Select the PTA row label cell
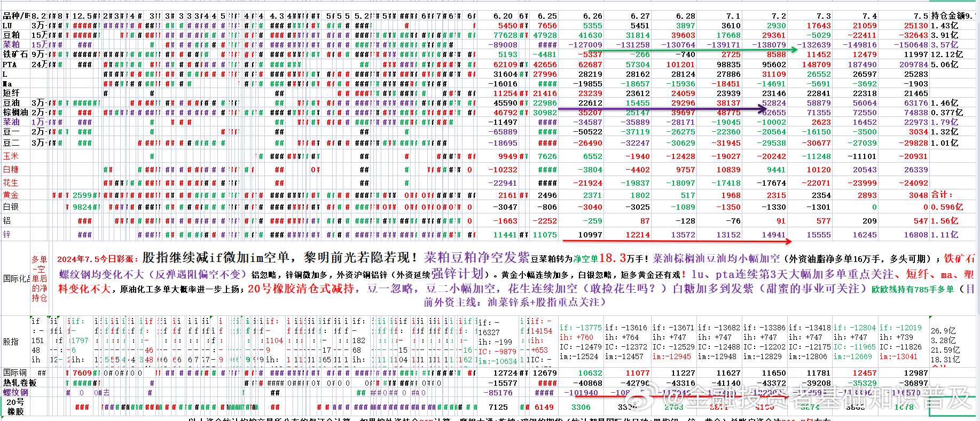Screen dimensions: 980x421 16,65
